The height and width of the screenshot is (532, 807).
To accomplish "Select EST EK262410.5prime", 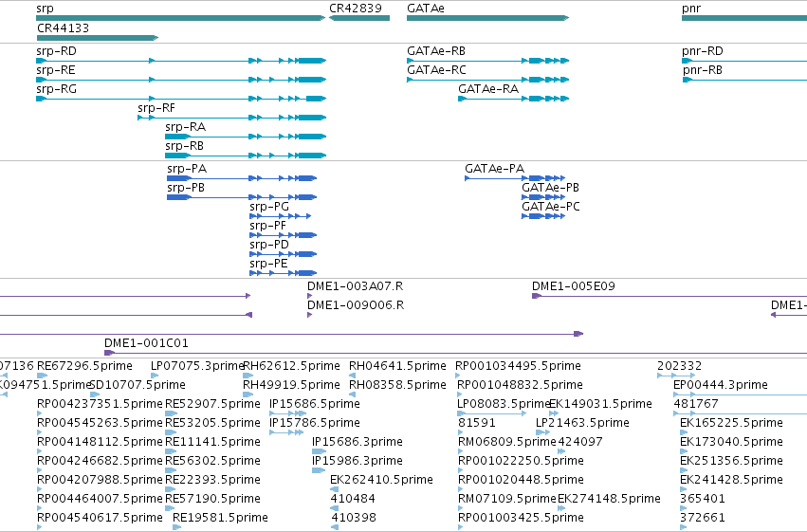I will pos(334,489).
